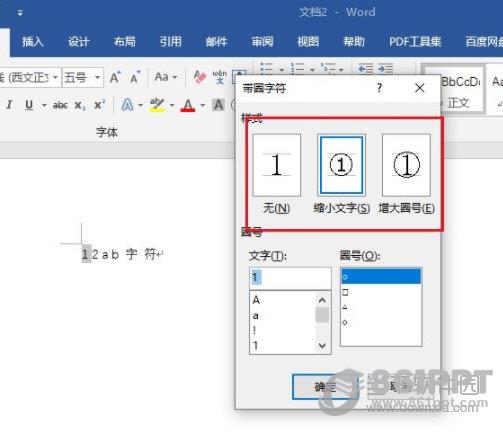This screenshot has height=437, width=503.
Task: Select the 无(N) style option
Action: click(x=277, y=165)
